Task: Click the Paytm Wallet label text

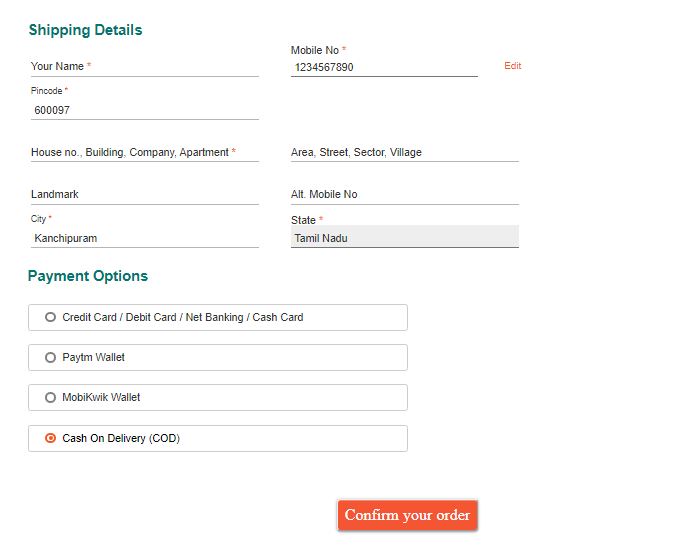Action: [93, 357]
